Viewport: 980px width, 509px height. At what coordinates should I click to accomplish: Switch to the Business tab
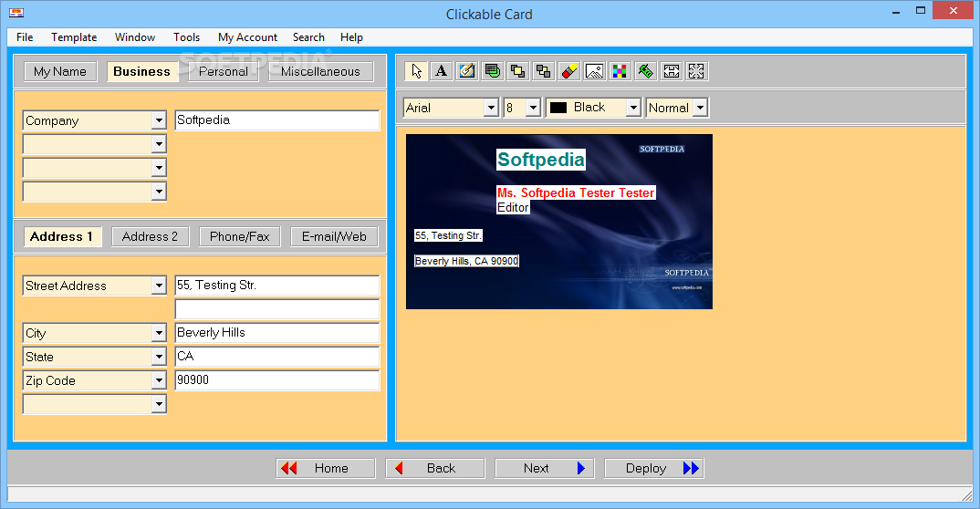click(141, 72)
